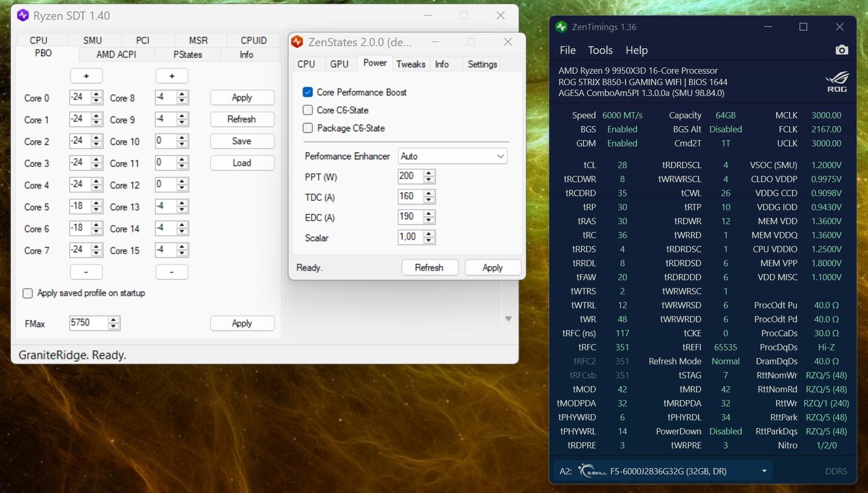
Task: Click the Core 8 offset stepper
Action: point(182,98)
